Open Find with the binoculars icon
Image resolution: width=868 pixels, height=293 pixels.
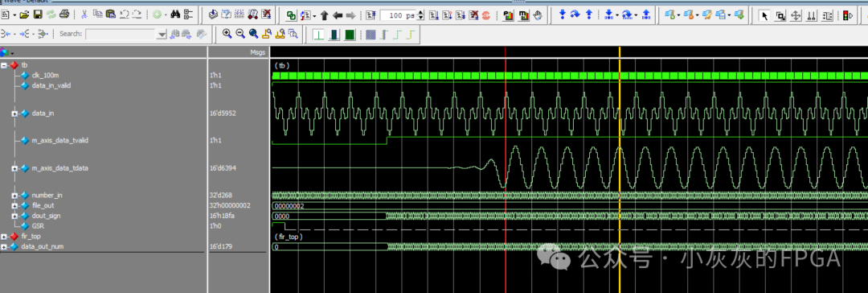coord(175,15)
